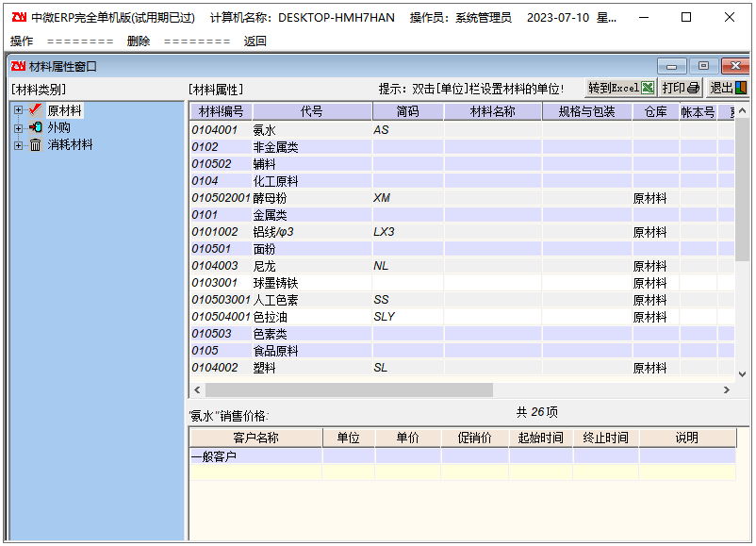This screenshot has height=546, width=756.
Task: Minimize the 材料属性窗口 inner window
Action: point(671,66)
